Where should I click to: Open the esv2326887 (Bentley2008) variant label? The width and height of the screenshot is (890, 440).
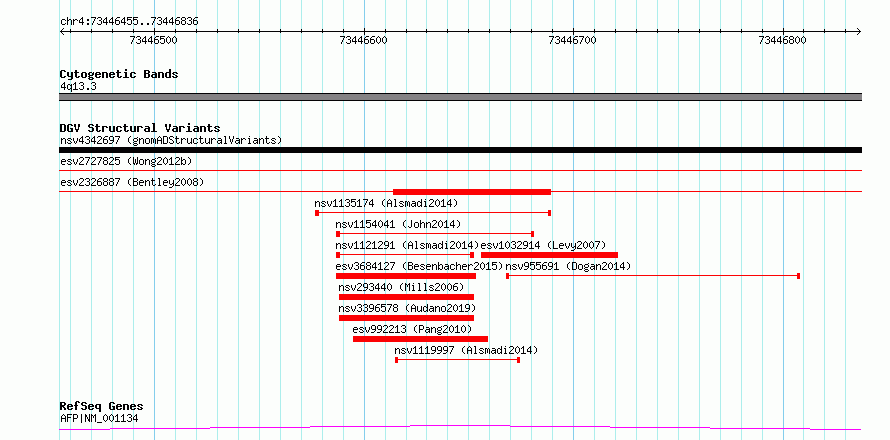[x=132, y=182]
